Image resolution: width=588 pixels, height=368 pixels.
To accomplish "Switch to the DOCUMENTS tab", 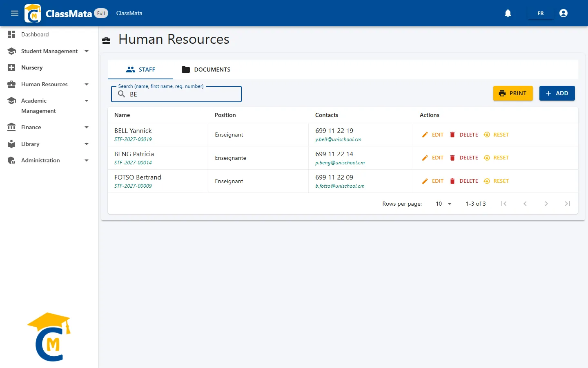I will [206, 70].
